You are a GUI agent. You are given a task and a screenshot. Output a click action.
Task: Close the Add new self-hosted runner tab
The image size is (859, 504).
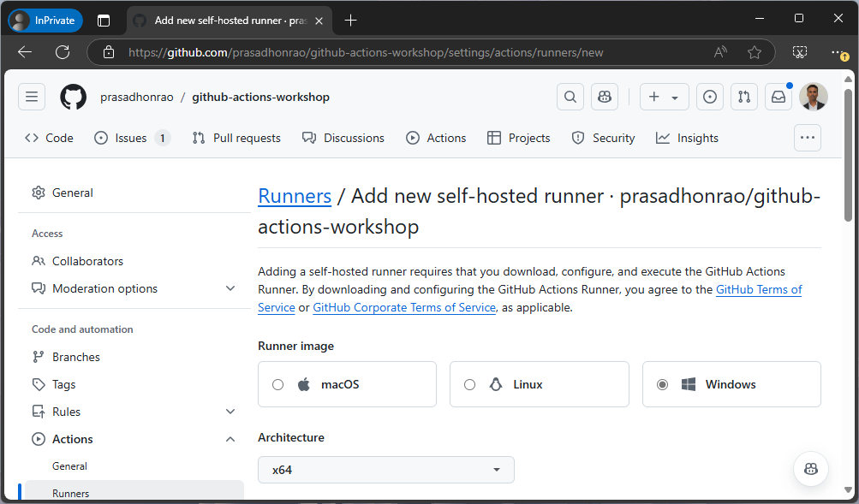[319, 21]
